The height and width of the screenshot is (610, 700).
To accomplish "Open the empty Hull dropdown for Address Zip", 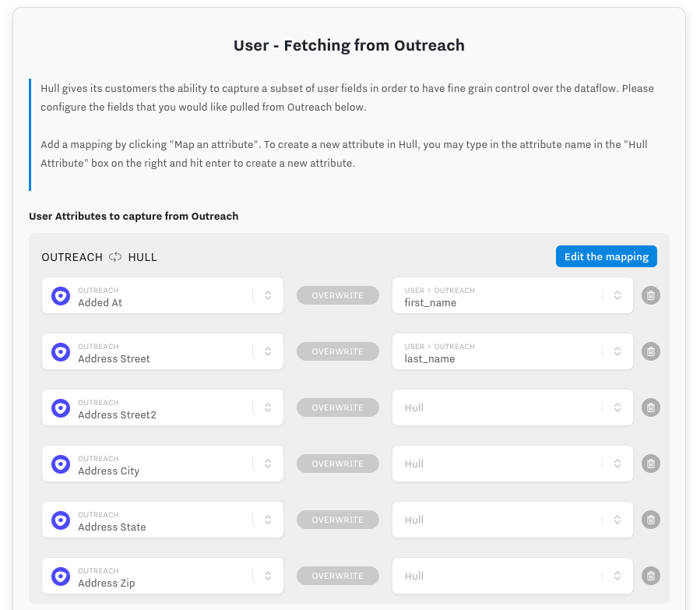I will point(512,576).
